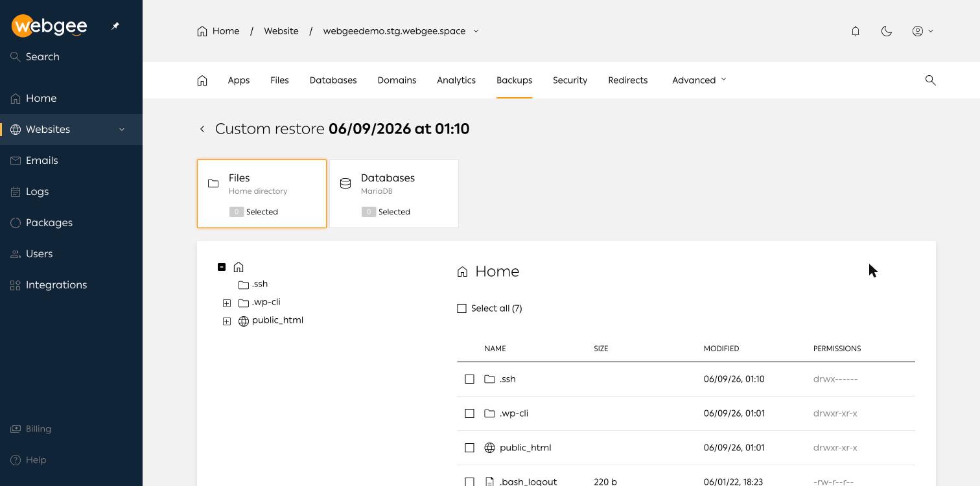The image size is (980, 486).
Task: Switch to the Databases tab
Action: [333, 80]
